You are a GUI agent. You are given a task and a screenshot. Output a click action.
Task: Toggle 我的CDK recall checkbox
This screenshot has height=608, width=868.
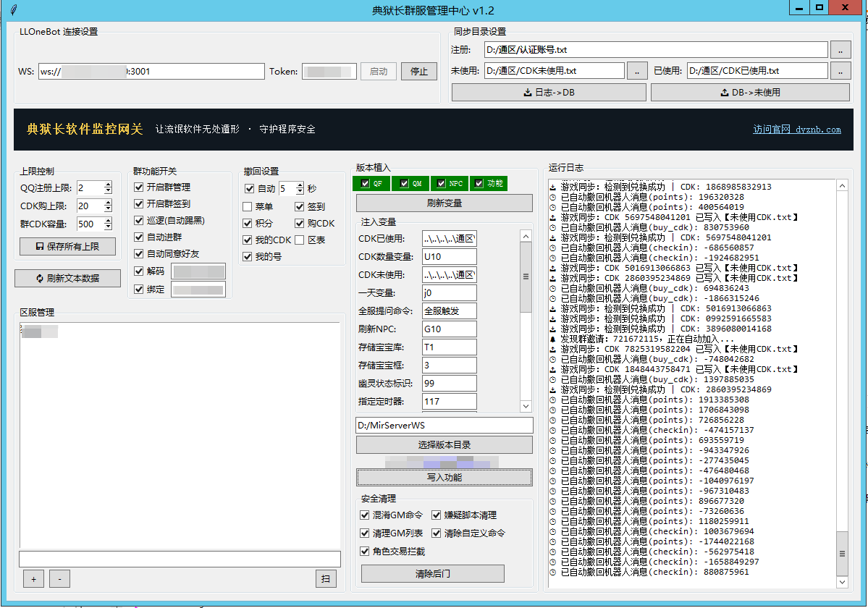(248, 240)
